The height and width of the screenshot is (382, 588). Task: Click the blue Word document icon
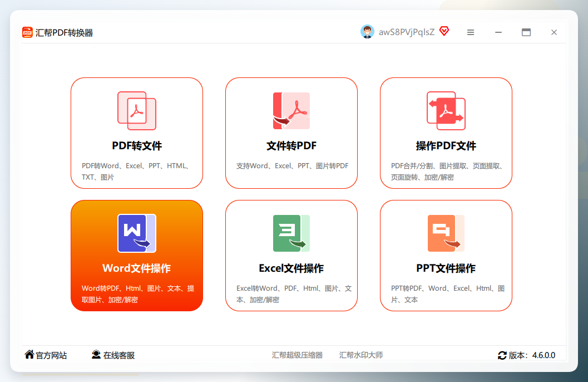[137, 233]
